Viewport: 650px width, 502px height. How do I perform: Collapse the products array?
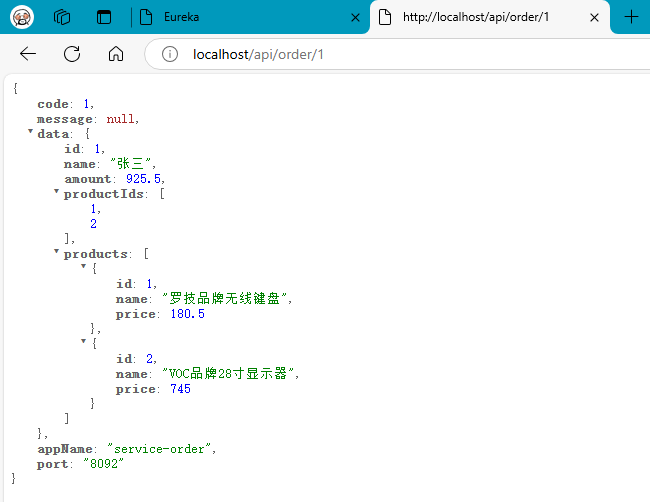pos(56,252)
